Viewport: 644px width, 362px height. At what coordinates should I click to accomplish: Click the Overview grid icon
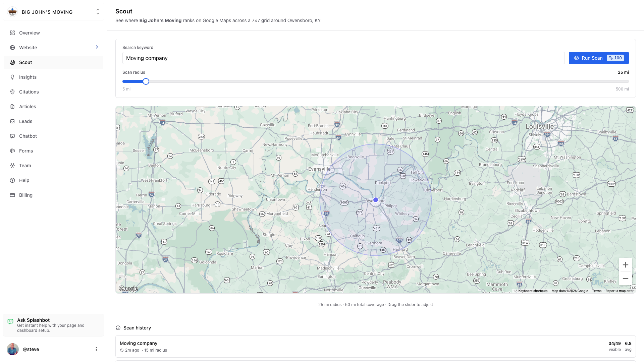click(x=12, y=33)
